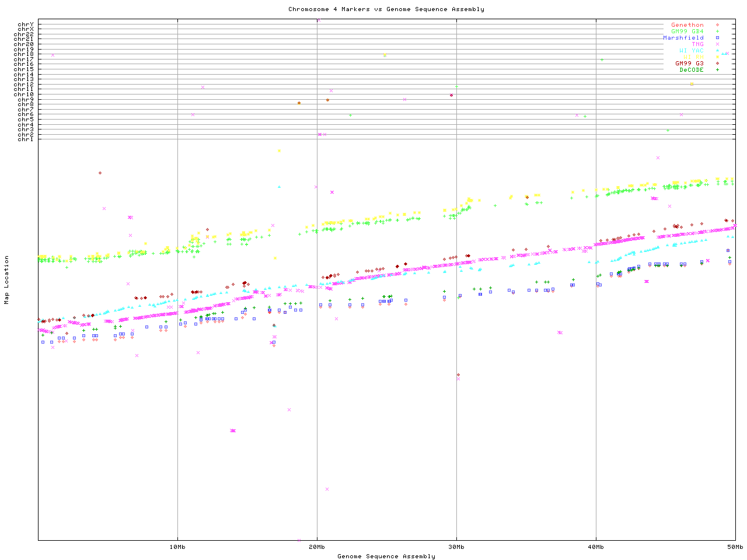Select the Marshfield legend label

coord(683,38)
